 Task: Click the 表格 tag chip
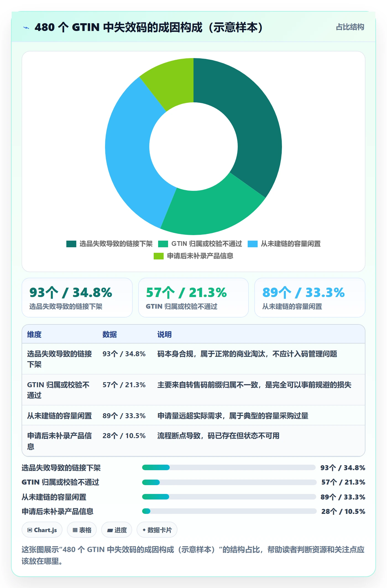(x=82, y=530)
